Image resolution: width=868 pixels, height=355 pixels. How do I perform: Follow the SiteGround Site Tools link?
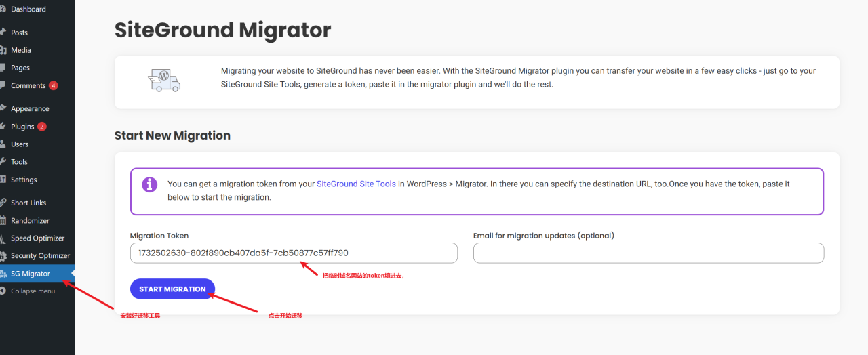[356, 184]
